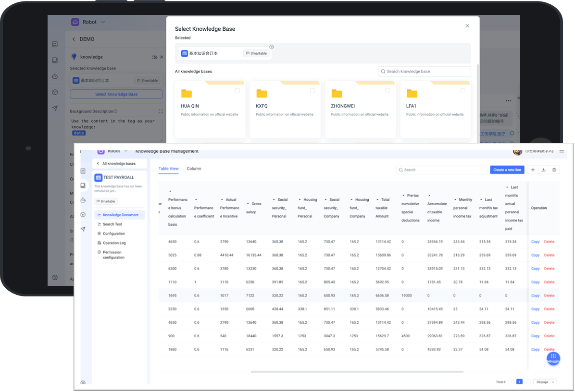The width and height of the screenshot is (575, 392).
Task: Click the delete trash icon in table toolbar
Action: point(554,170)
